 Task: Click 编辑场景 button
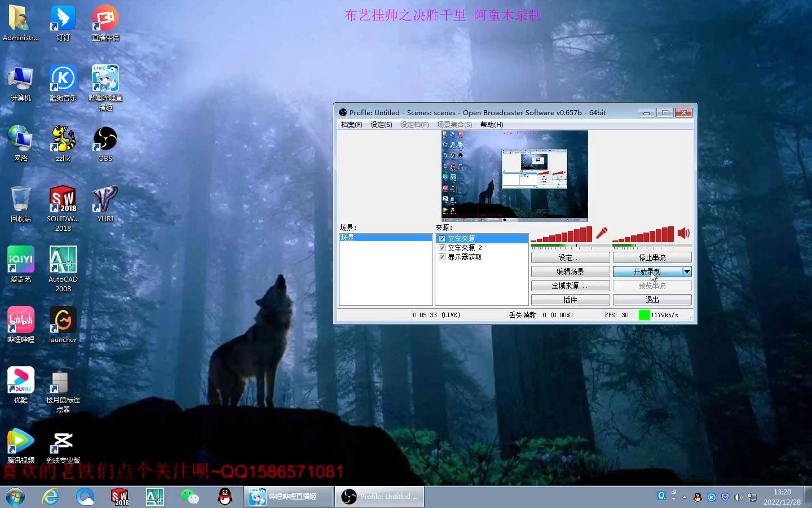pos(570,271)
